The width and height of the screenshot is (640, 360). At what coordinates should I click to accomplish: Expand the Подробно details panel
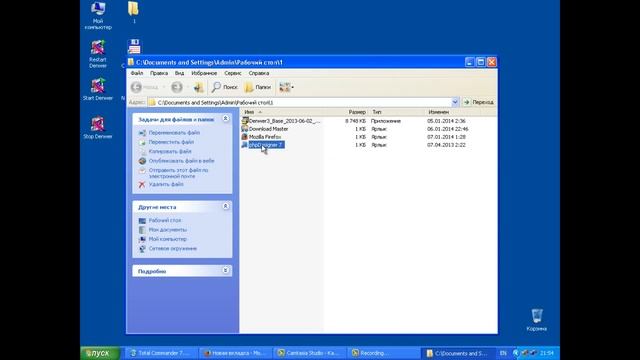coord(225,271)
